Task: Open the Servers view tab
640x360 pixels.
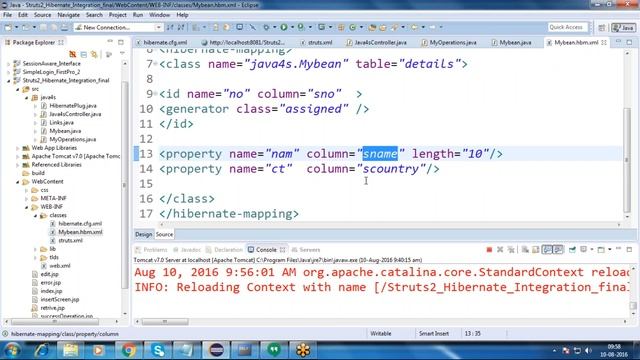Action: point(306,250)
